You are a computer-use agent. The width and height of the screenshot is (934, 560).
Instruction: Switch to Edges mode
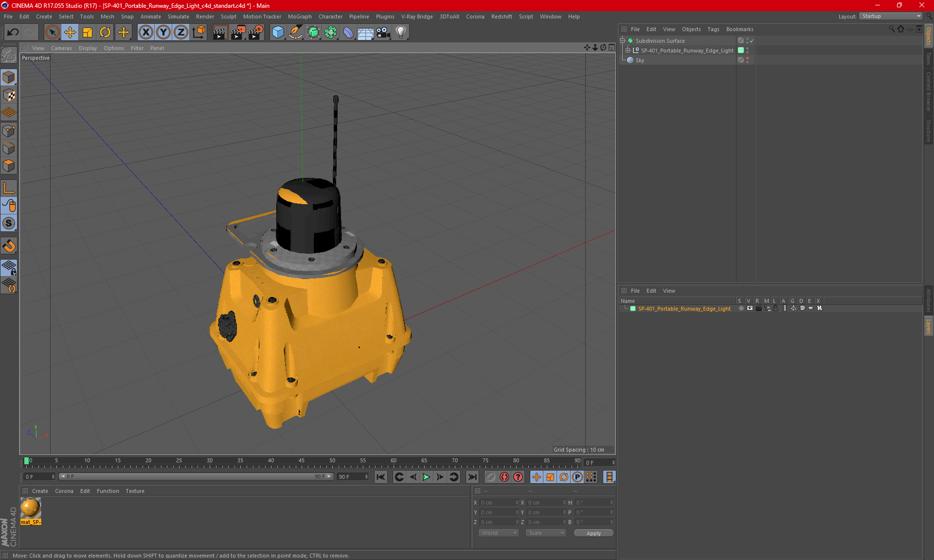pyautogui.click(x=9, y=148)
